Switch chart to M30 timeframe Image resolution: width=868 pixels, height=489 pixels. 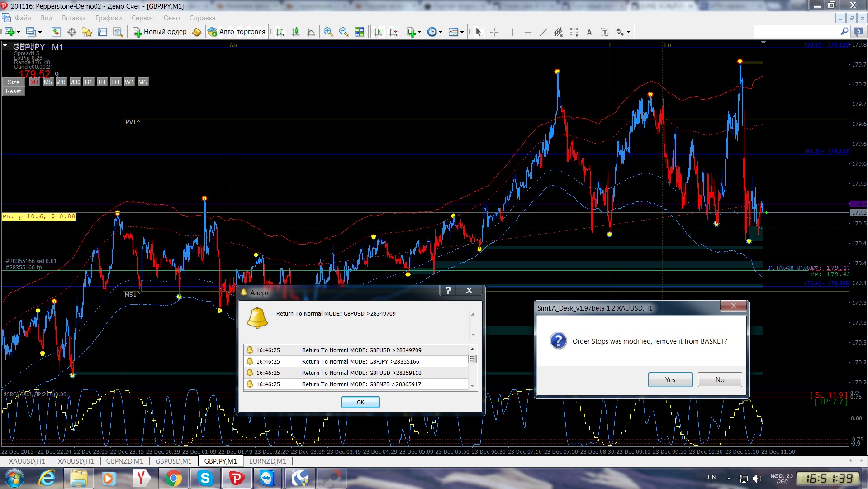click(75, 82)
